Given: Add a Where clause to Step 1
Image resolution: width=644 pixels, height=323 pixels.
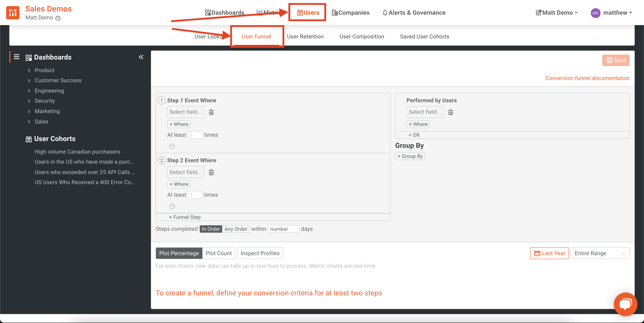Looking at the screenshot, I should (179, 124).
